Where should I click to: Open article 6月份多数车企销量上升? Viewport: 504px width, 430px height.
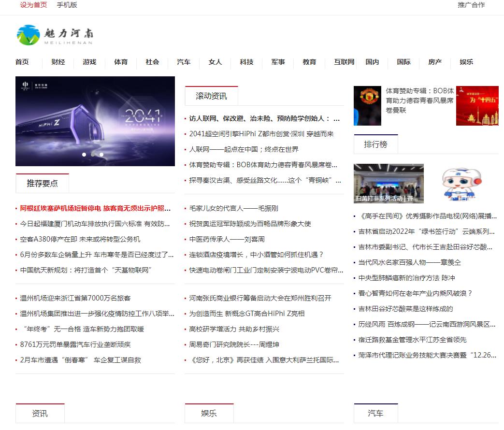97,255
